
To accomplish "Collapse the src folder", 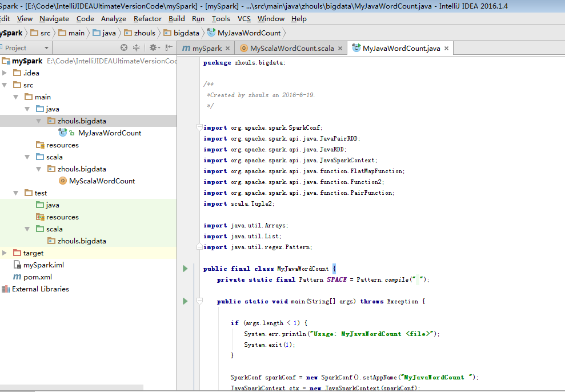I will tap(5, 85).
